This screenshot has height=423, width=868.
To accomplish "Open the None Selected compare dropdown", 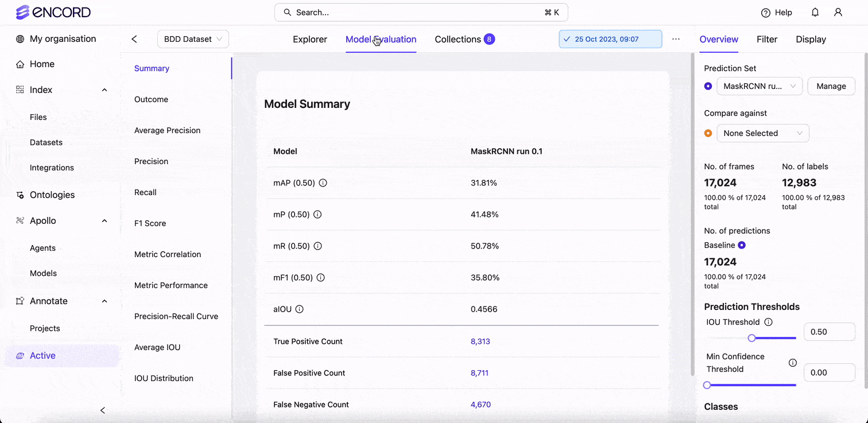I will [x=763, y=133].
